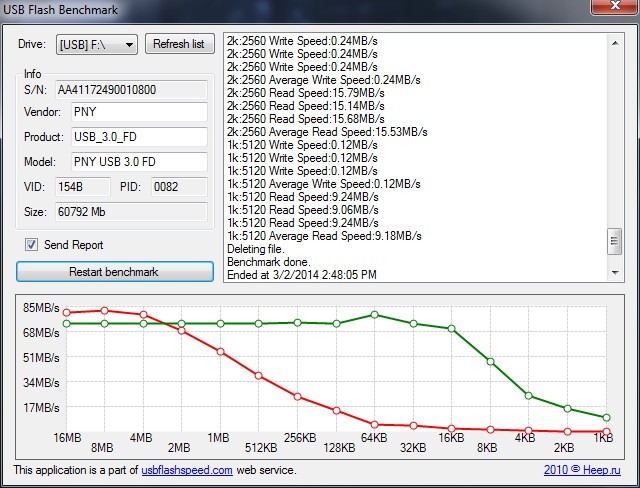Click the 16MB label on chart axis
640x488 pixels.
click(67, 438)
